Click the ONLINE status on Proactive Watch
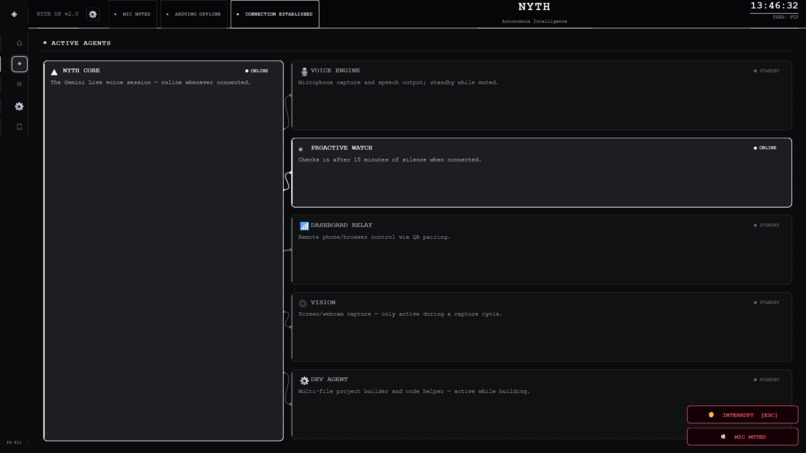 765,148
